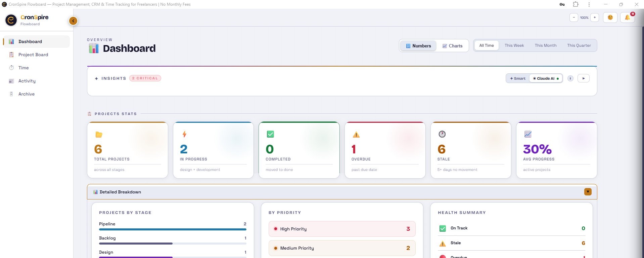Click the Projects Stats clipboard icon

(89, 114)
